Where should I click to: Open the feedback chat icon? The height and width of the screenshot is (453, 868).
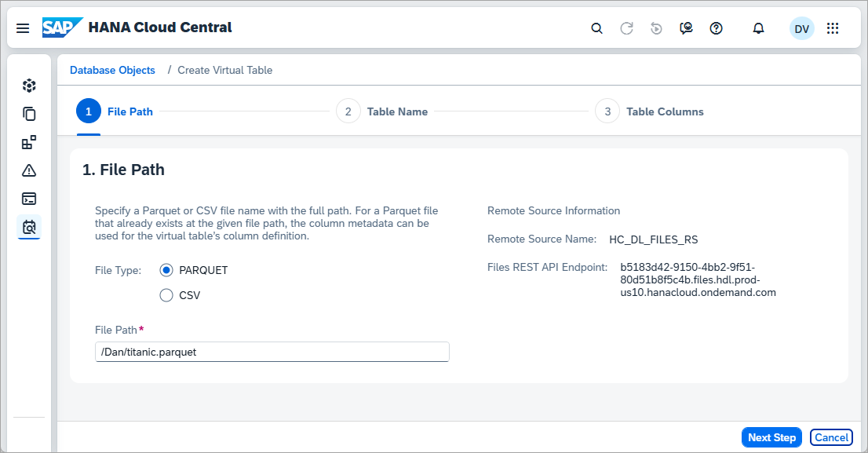tap(686, 28)
